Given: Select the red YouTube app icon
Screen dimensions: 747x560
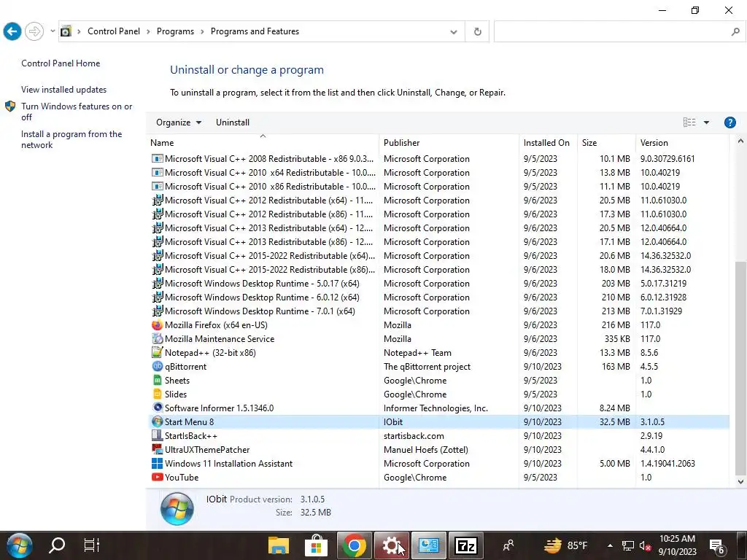Looking at the screenshot, I should 158,477.
